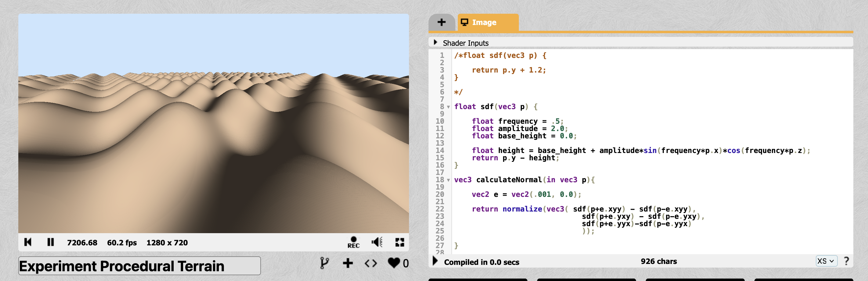This screenshot has width=868, height=281.
Task: Mute the shader audio
Action: pos(377,242)
